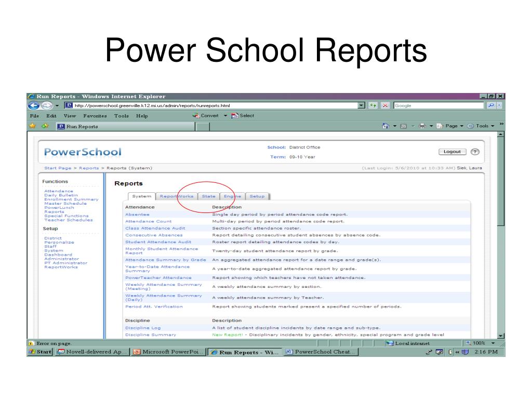Click the Logout button

point(453,152)
